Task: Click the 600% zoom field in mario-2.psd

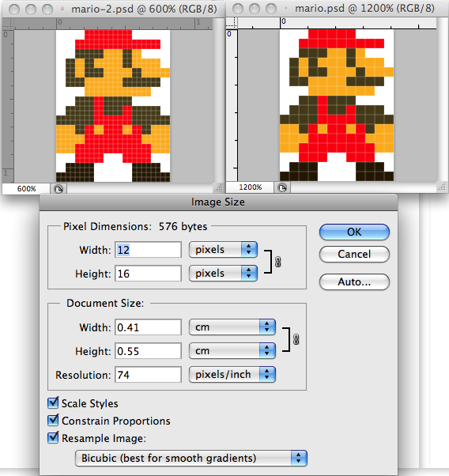Action: point(26,188)
